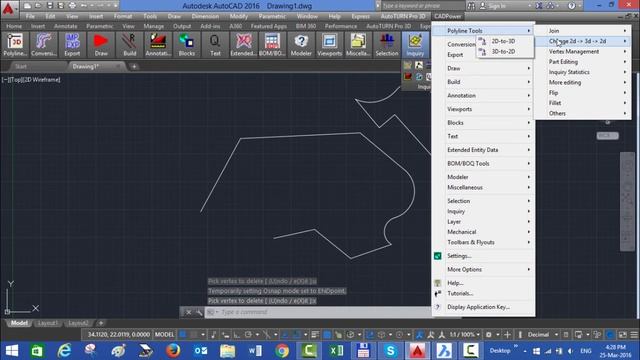Open Google Chrome from the taskbar

[282, 351]
